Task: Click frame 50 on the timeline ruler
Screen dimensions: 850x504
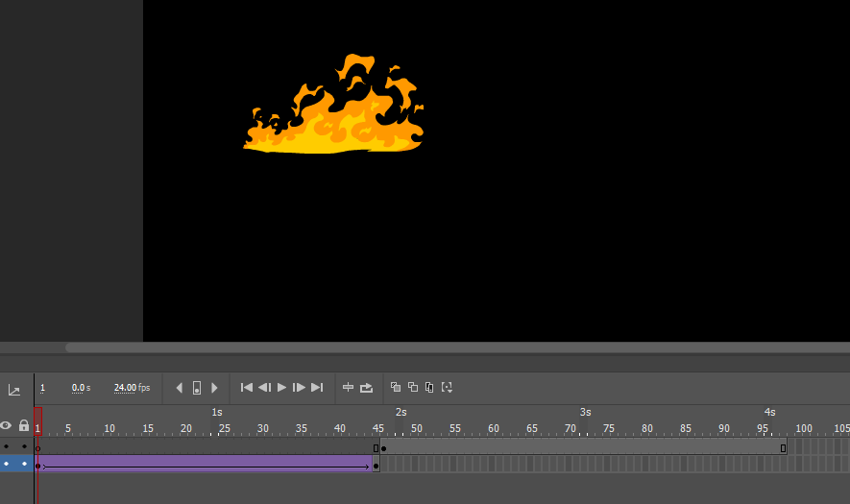Action: coord(416,429)
